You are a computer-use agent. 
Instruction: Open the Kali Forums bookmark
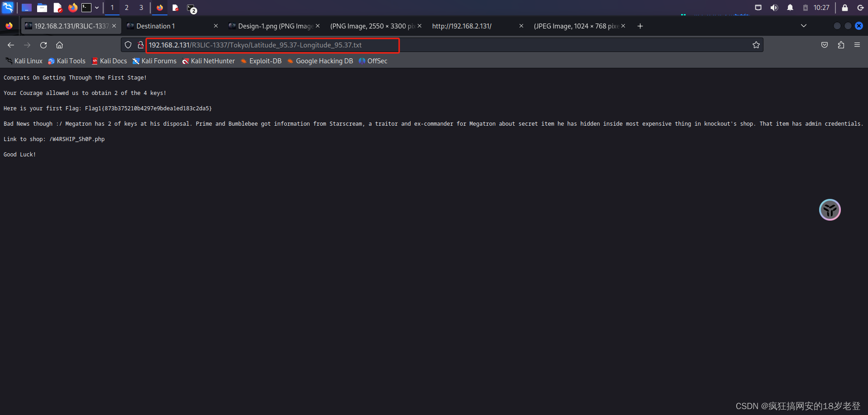coord(154,61)
